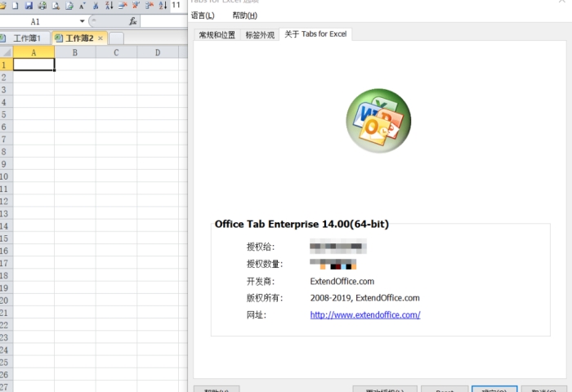
Task: Open the 帮助(H) menu
Action: [244, 16]
